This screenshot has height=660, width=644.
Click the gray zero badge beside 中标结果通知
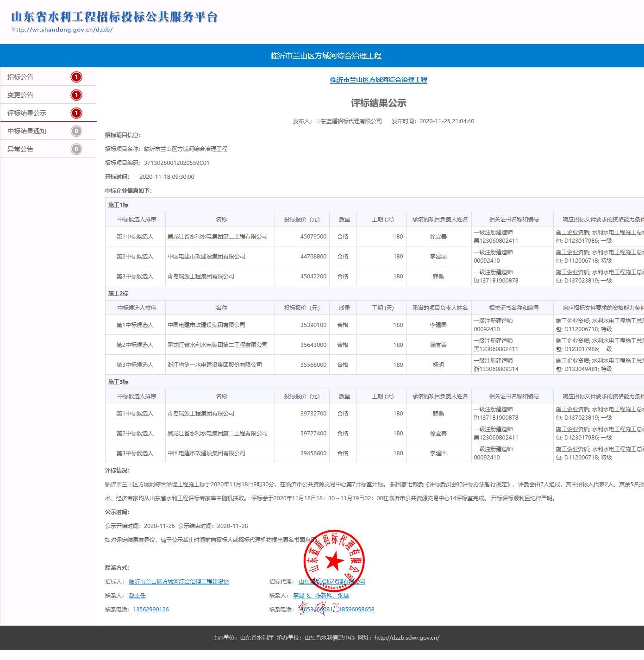coord(76,131)
